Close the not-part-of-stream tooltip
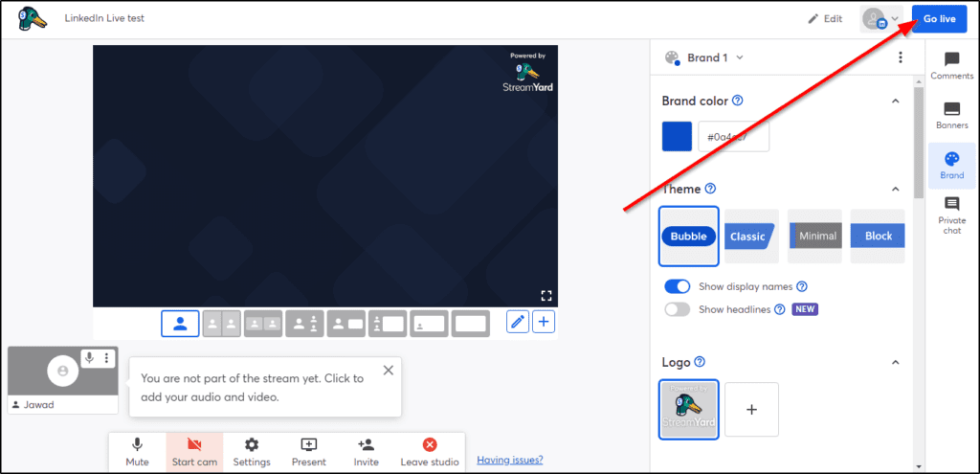Viewport: 980px width, 474px height. (x=389, y=371)
